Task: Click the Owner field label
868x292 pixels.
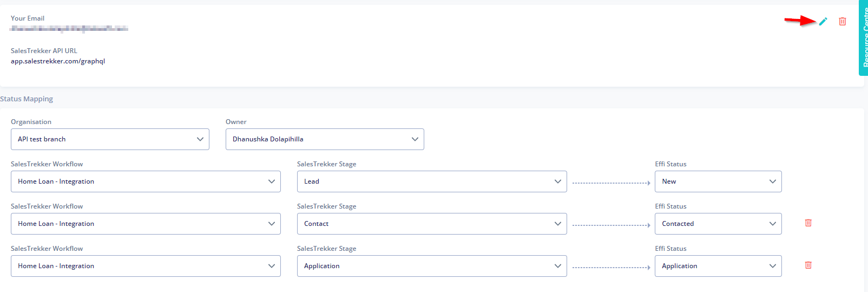Action: (236, 122)
